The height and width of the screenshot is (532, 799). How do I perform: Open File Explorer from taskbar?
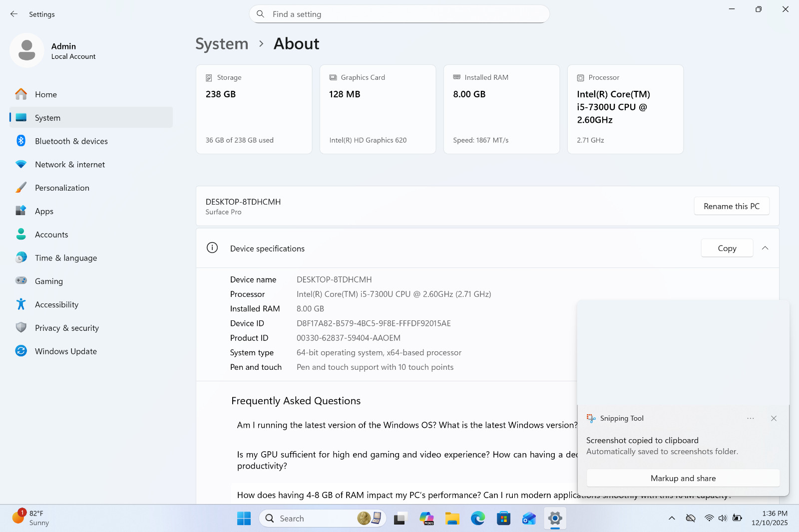tap(452, 519)
